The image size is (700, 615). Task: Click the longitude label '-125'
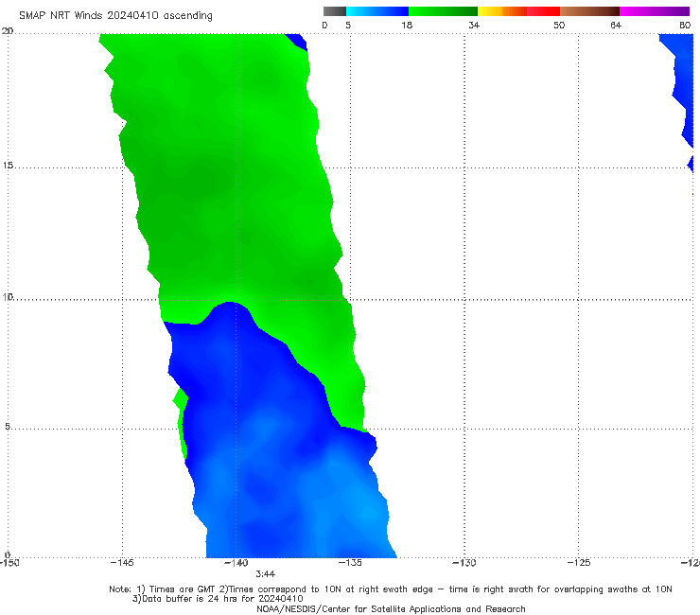point(579,563)
